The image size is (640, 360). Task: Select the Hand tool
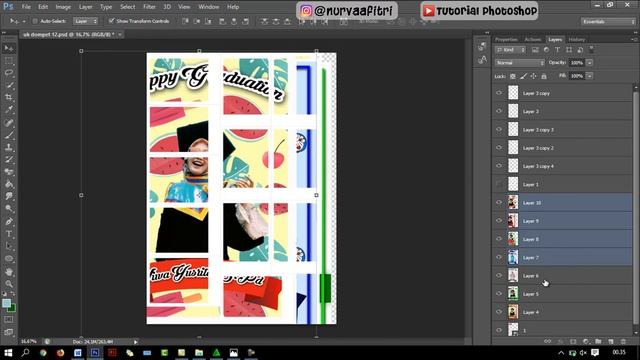pyautogui.click(x=9, y=271)
